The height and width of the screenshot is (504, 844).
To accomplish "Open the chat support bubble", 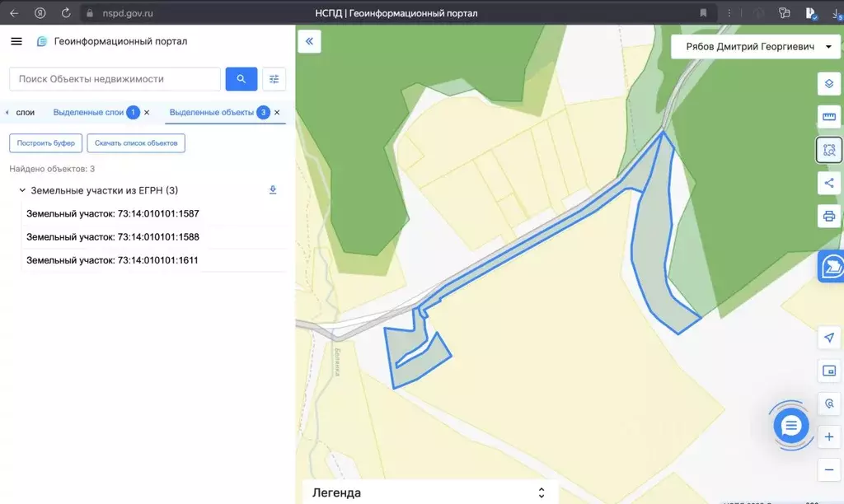I will [x=790, y=426].
